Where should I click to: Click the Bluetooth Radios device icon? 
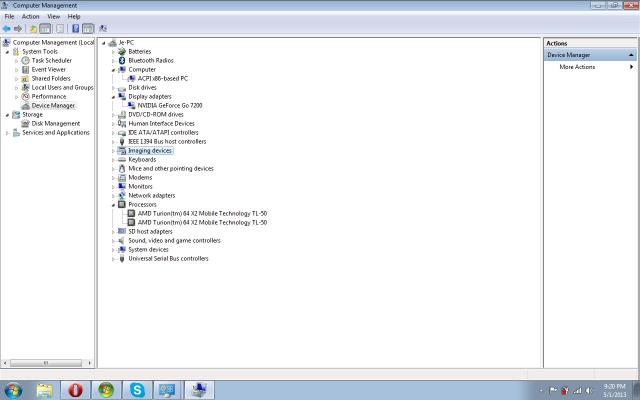(122, 60)
